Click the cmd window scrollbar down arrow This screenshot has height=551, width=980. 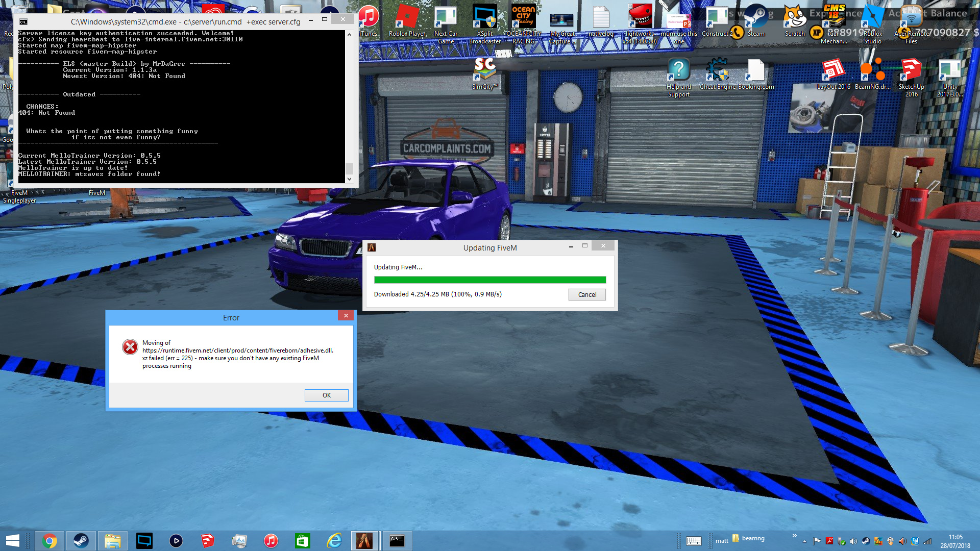(349, 179)
